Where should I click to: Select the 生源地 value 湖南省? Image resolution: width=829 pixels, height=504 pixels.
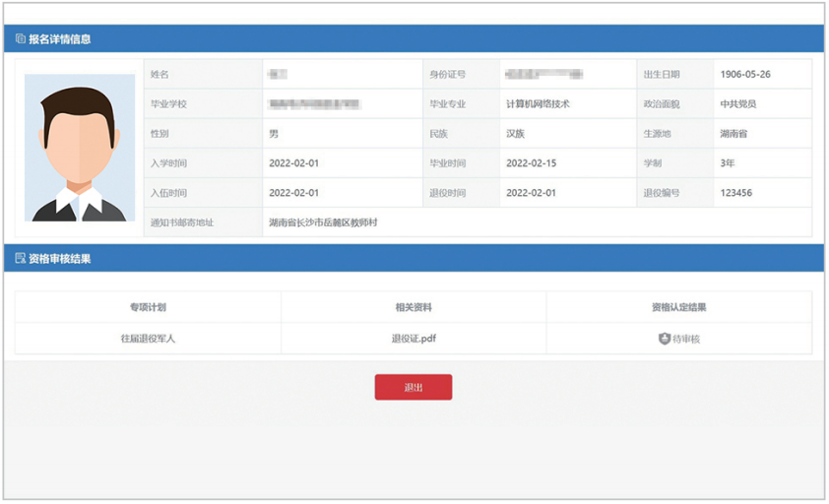[733, 134]
